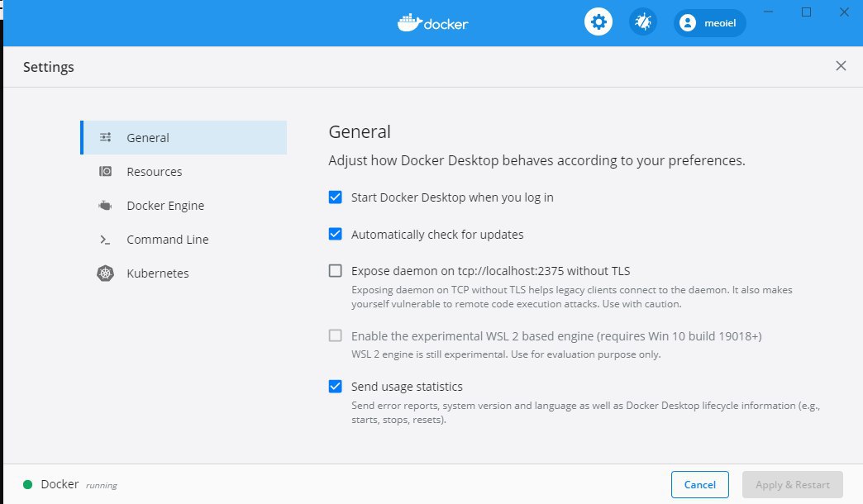
Task: Click the green Docker running status dot
Action: (27, 484)
